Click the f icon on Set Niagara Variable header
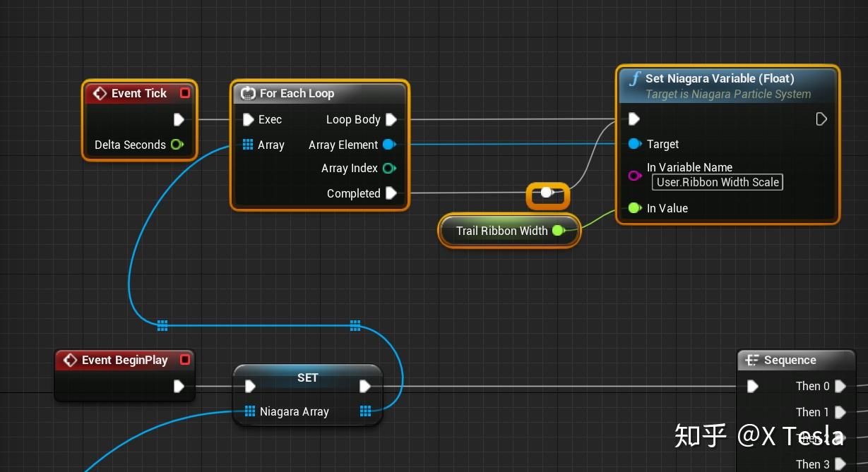 tap(634, 78)
